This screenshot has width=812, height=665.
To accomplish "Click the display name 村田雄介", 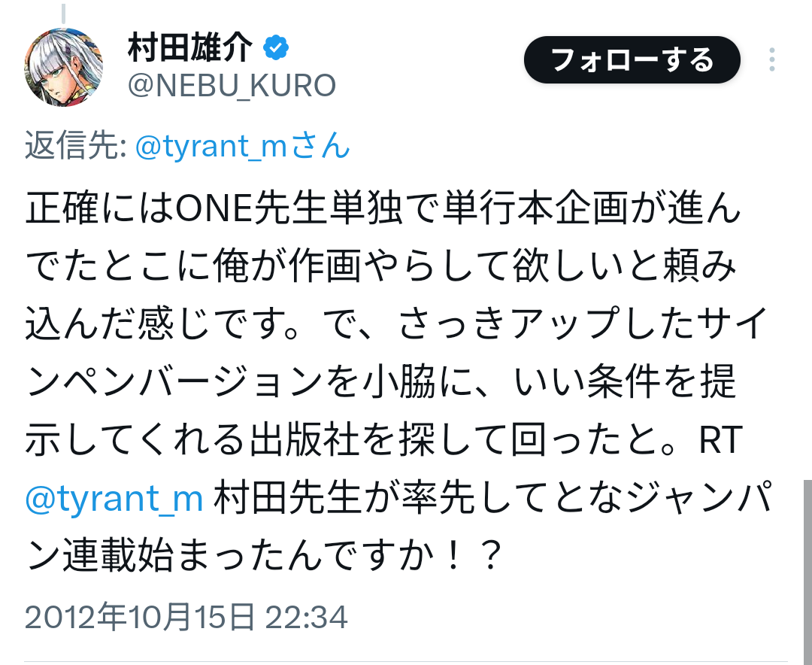I will coord(191,50).
